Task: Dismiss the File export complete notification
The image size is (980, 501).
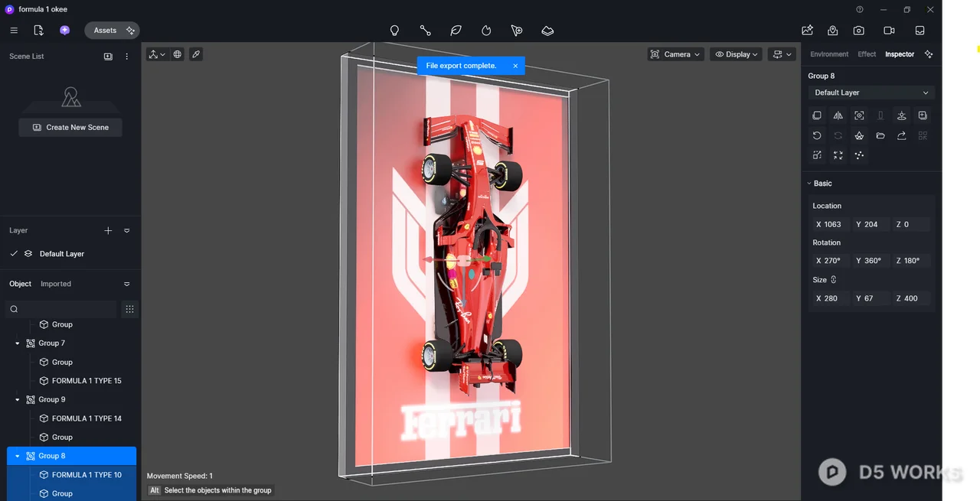Action: pyautogui.click(x=515, y=66)
